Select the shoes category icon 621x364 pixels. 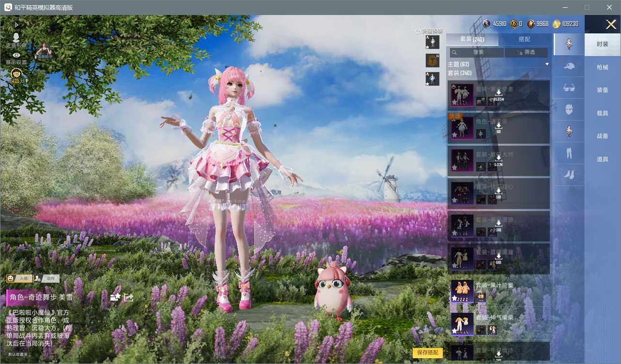pyautogui.click(x=569, y=175)
